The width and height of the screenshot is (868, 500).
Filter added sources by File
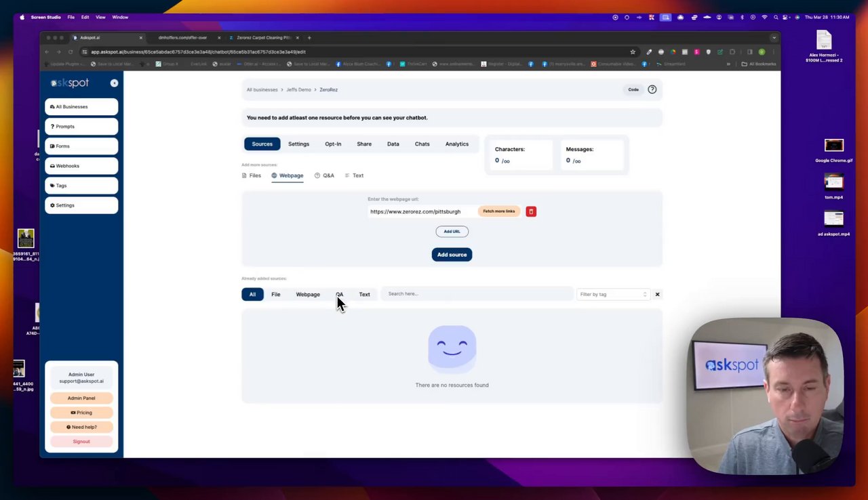click(x=276, y=294)
